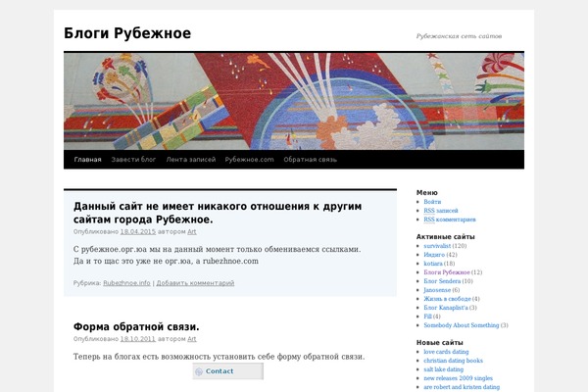Open christian dating books link
The height and width of the screenshot is (392, 588).
454,361
